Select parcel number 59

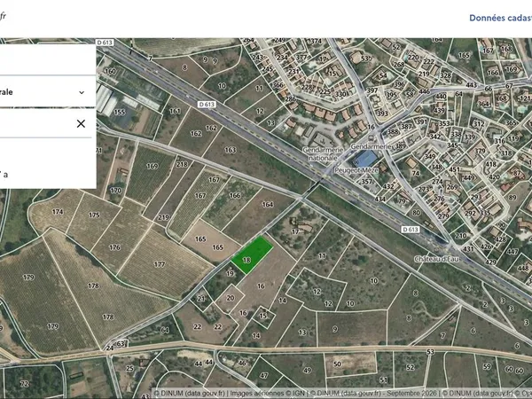487,366
